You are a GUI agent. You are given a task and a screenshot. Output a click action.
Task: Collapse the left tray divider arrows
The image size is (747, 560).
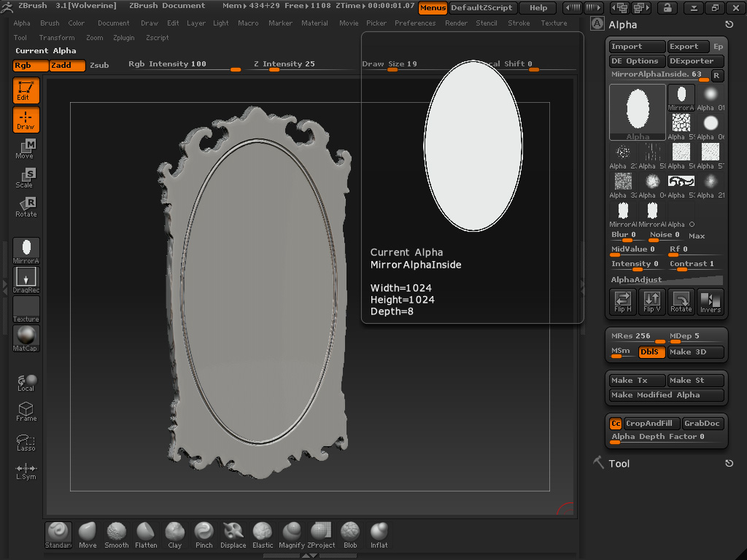tap(5, 286)
